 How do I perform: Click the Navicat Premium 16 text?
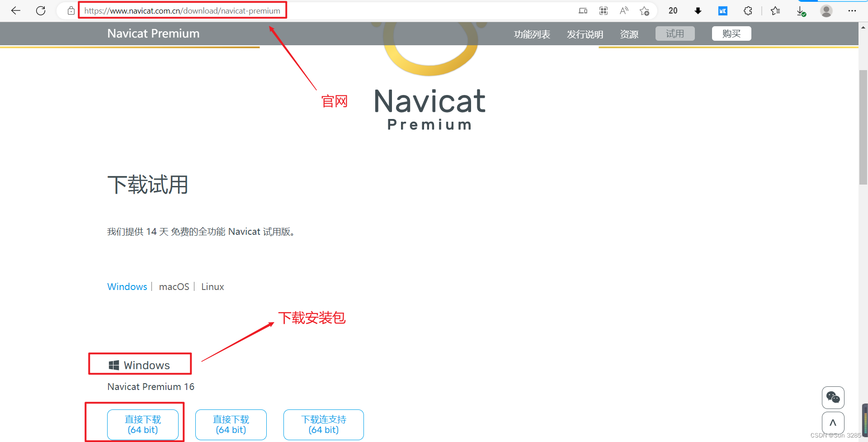[x=151, y=387]
